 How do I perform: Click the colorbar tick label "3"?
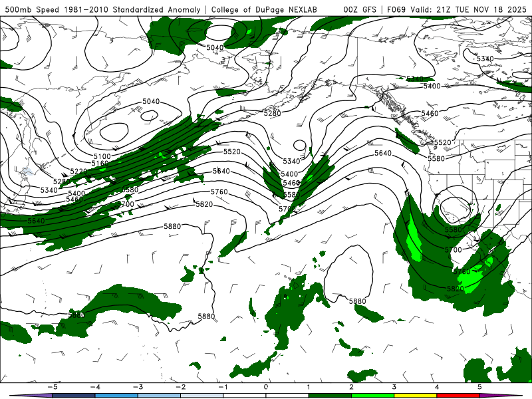[394, 387]
